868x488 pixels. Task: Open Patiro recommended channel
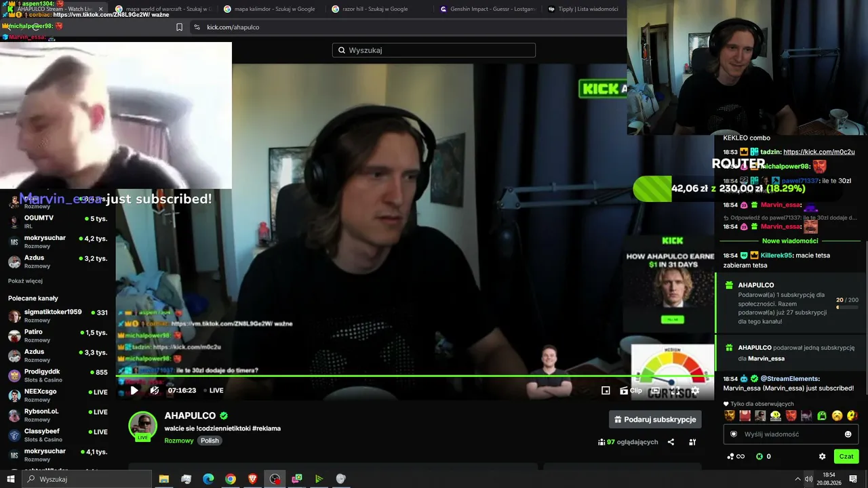(x=58, y=335)
